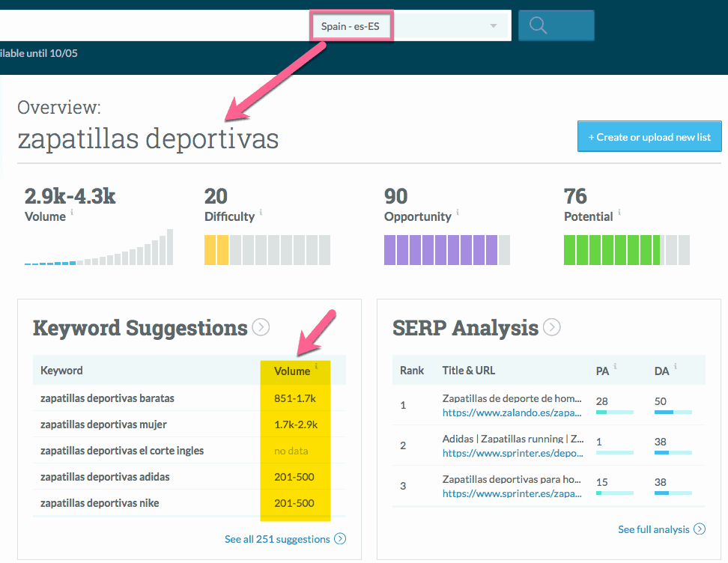Click the Volume column header to sort
This screenshot has width=728, height=563.
coord(294,371)
